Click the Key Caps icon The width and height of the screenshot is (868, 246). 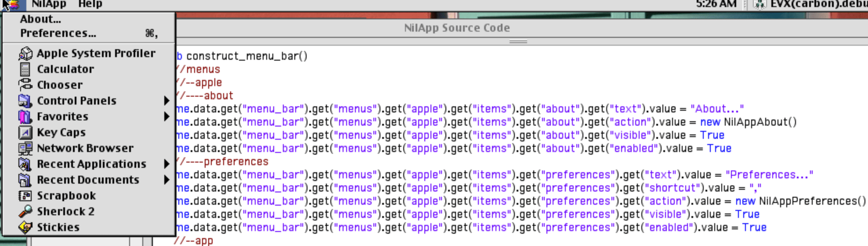(x=25, y=132)
